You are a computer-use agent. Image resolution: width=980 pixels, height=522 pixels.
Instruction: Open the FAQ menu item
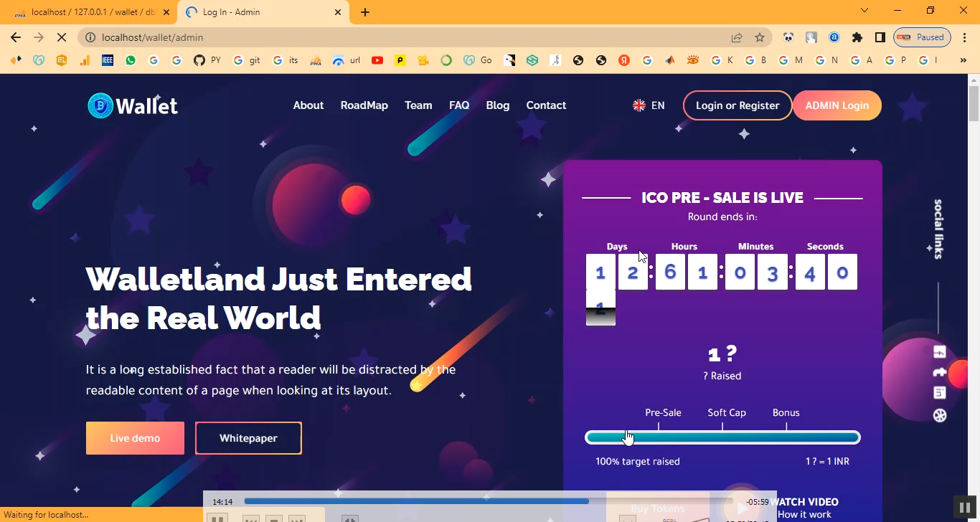tap(459, 105)
